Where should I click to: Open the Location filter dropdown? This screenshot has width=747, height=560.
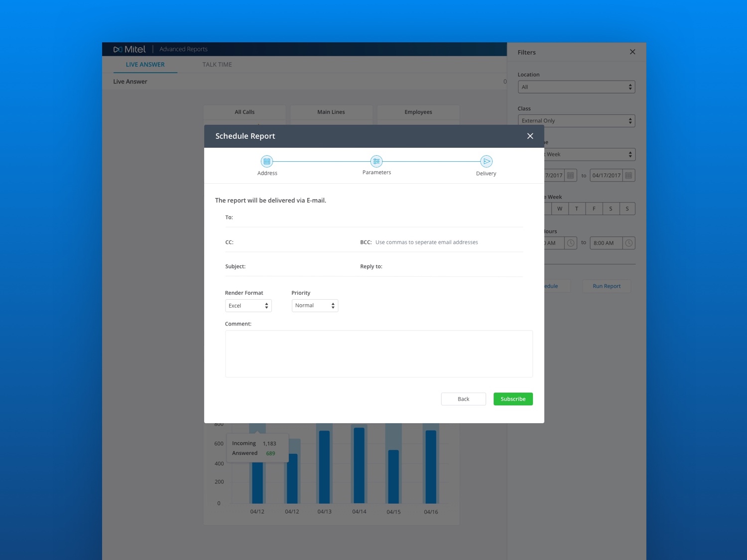pyautogui.click(x=576, y=87)
